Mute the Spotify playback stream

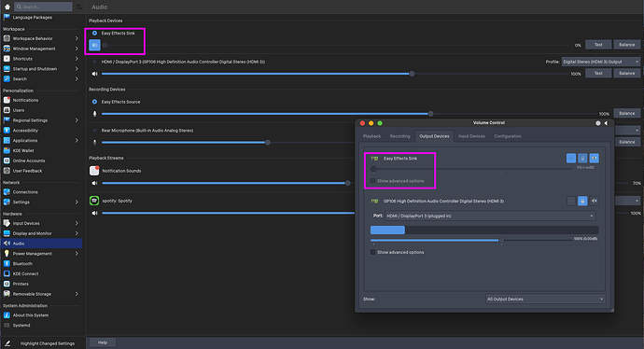pos(94,213)
